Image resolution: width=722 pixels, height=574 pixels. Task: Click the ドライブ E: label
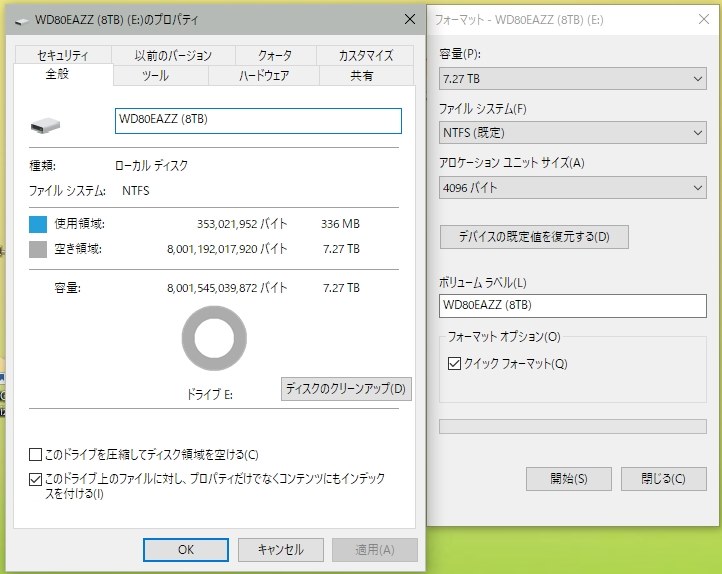coord(210,394)
